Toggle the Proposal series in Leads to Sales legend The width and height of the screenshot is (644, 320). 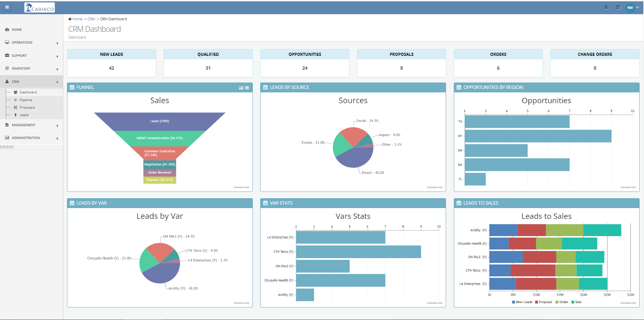[543, 302]
